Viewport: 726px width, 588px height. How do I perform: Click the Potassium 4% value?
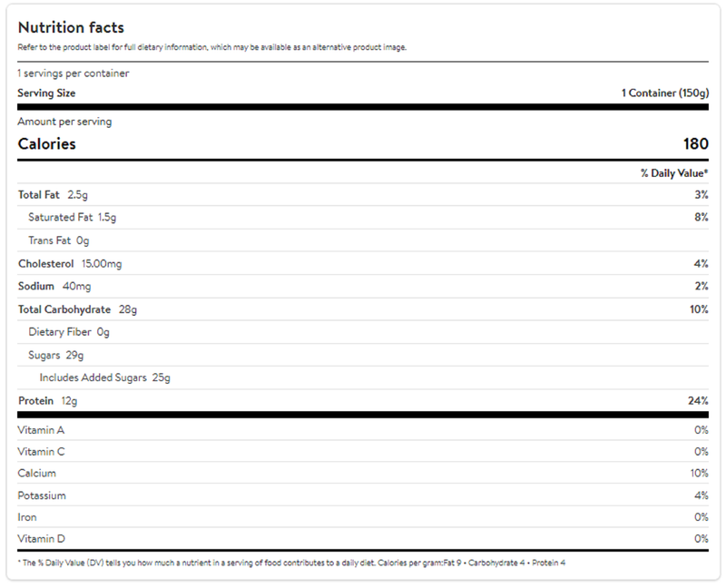coord(701,495)
